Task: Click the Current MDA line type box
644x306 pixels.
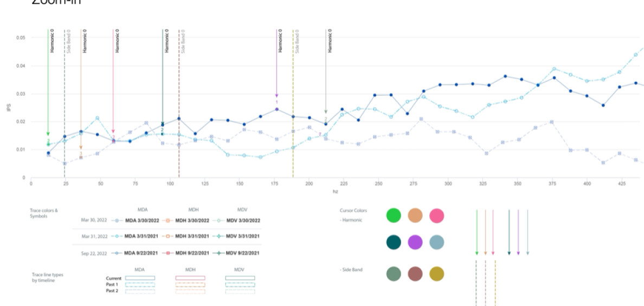Action: click(x=140, y=278)
